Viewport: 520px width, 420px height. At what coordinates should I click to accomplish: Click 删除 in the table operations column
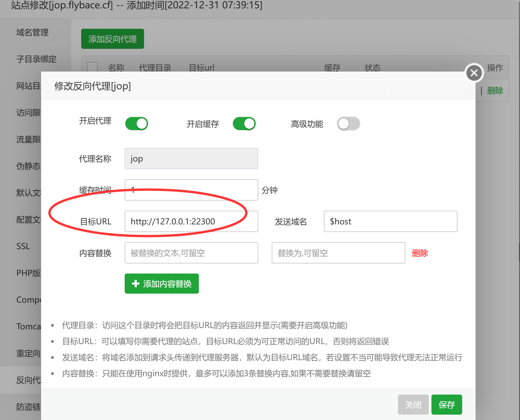(x=495, y=91)
